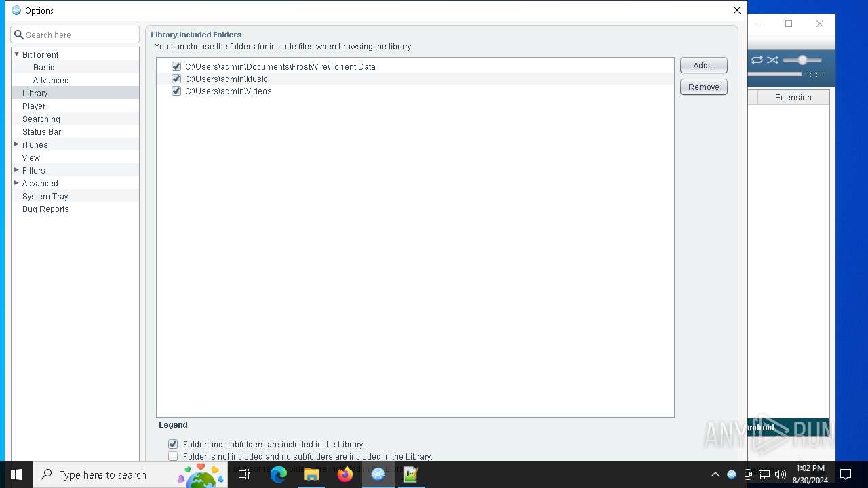Click the playback progress bar in FrostWire
868x488 pixels.
[774, 74]
